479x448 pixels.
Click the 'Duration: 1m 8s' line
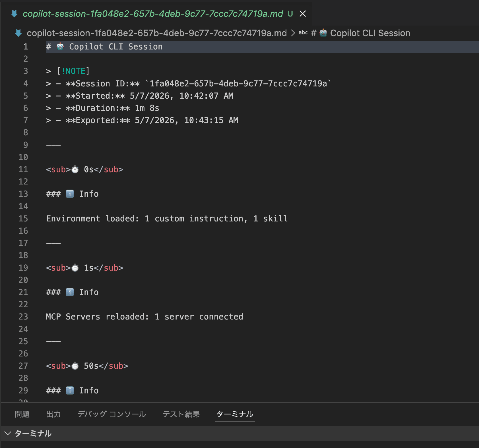tap(103, 108)
